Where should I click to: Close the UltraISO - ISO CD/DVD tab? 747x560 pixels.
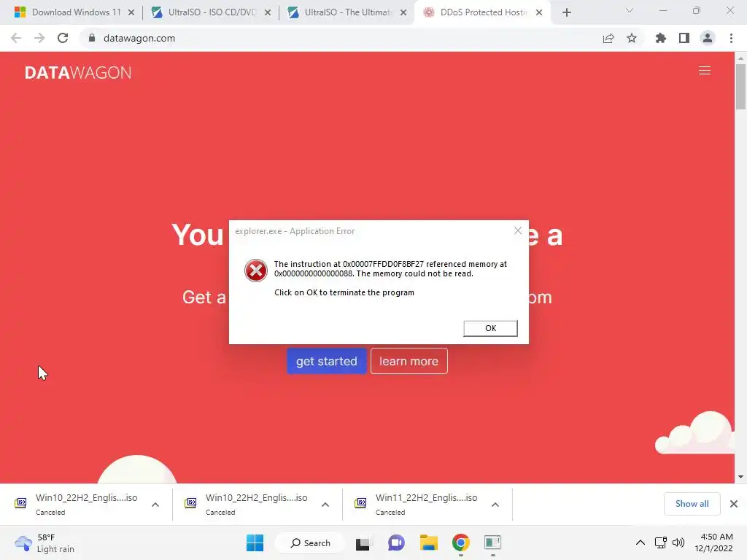[x=268, y=12]
